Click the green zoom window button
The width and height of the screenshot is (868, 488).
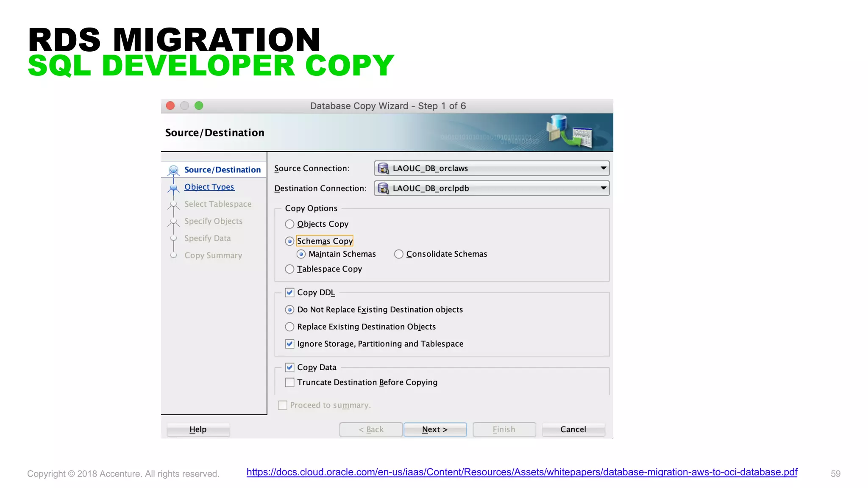pyautogui.click(x=199, y=105)
